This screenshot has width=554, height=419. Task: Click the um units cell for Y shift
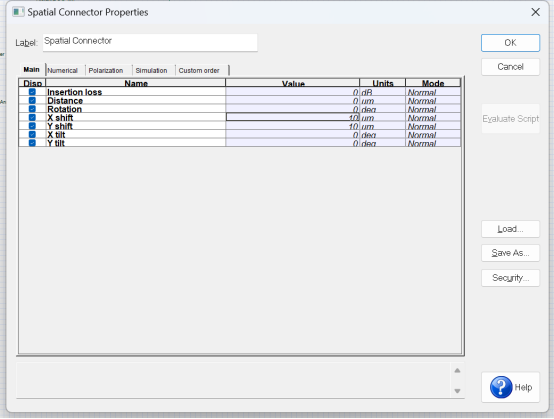[383, 126]
